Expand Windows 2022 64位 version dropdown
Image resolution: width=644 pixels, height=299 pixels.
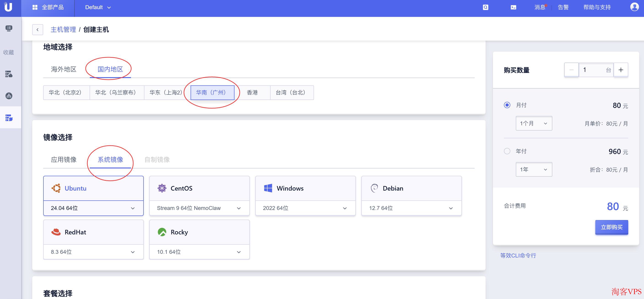pyautogui.click(x=305, y=208)
